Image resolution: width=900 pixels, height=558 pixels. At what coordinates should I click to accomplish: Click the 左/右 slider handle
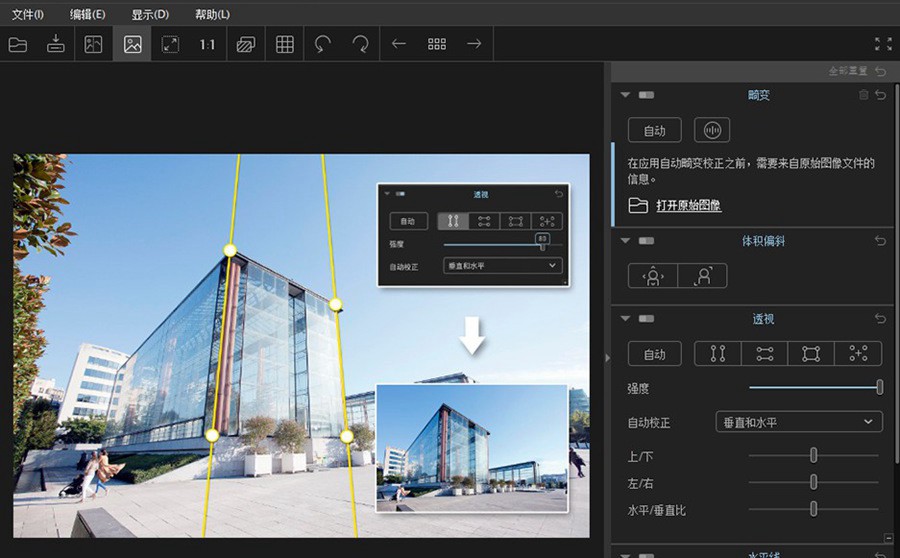pos(813,482)
